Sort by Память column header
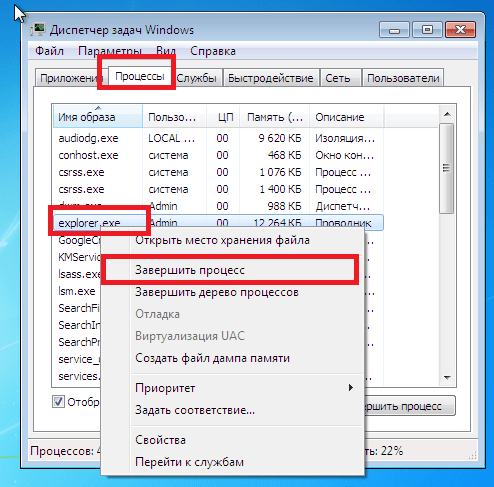This screenshot has width=494, height=487. [x=275, y=117]
